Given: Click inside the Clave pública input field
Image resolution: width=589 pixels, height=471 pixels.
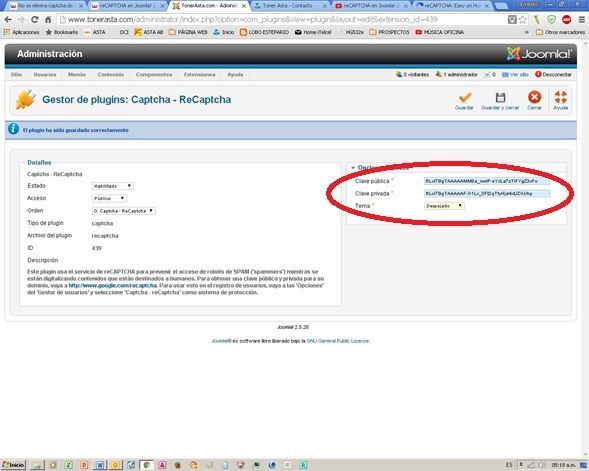Looking at the screenshot, I should [487, 181].
